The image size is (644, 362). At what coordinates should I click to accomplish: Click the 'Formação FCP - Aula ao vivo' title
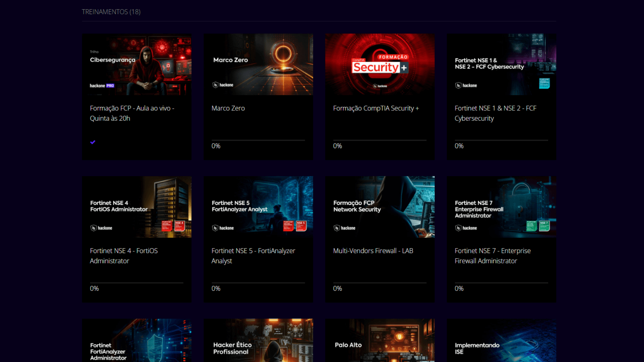pos(132,113)
